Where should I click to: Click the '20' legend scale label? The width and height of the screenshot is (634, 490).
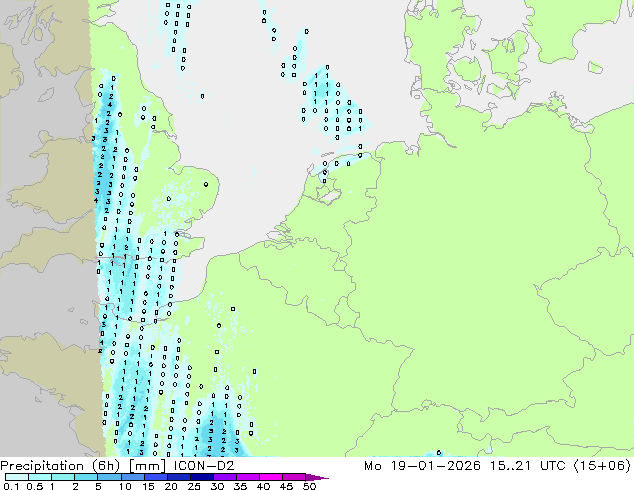pos(171,486)
